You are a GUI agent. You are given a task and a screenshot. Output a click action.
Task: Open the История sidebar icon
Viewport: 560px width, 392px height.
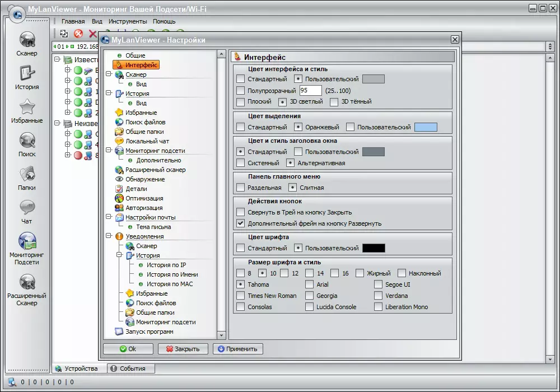(27, 73)
